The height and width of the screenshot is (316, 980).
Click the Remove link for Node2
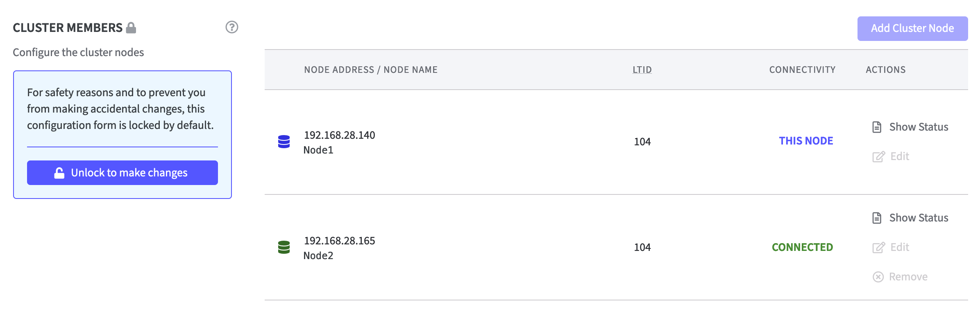[908, 277]
